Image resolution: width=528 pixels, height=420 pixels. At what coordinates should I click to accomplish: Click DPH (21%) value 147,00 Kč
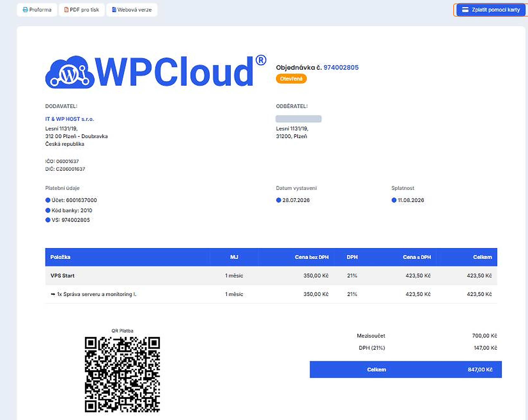point(485,348)
